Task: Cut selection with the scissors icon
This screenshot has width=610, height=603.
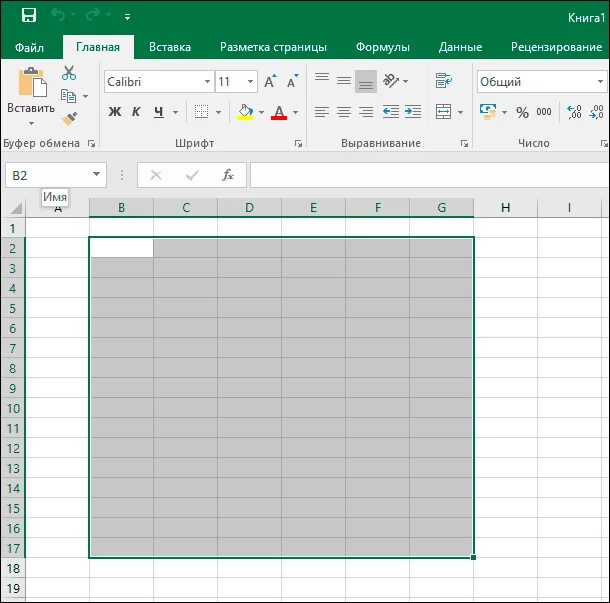Action: (69, 73)
